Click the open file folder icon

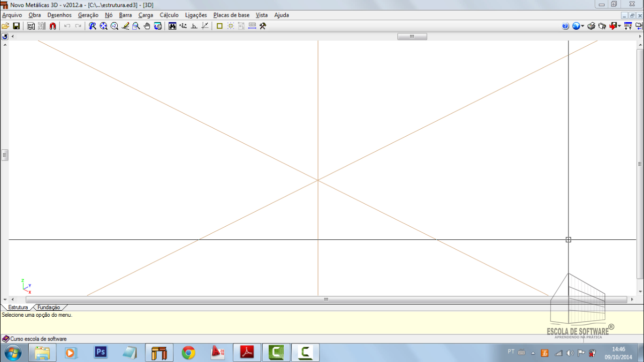(x=6, y=26)
